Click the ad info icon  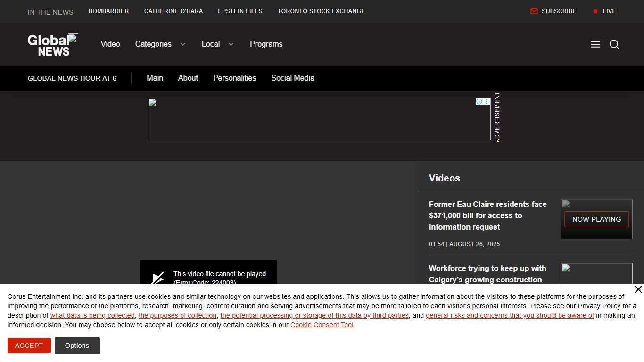[x=479, y=102]
